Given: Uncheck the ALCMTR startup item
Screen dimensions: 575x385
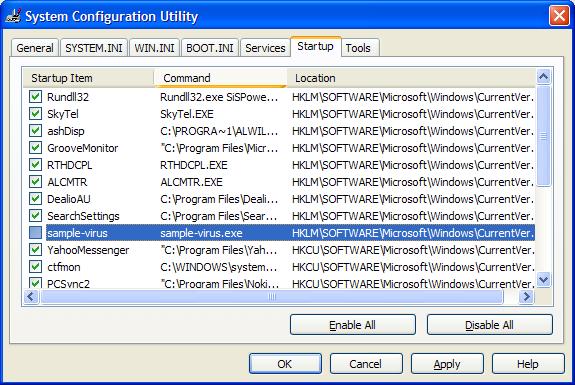Looking at the screenshot, I should tap(35, 182).
